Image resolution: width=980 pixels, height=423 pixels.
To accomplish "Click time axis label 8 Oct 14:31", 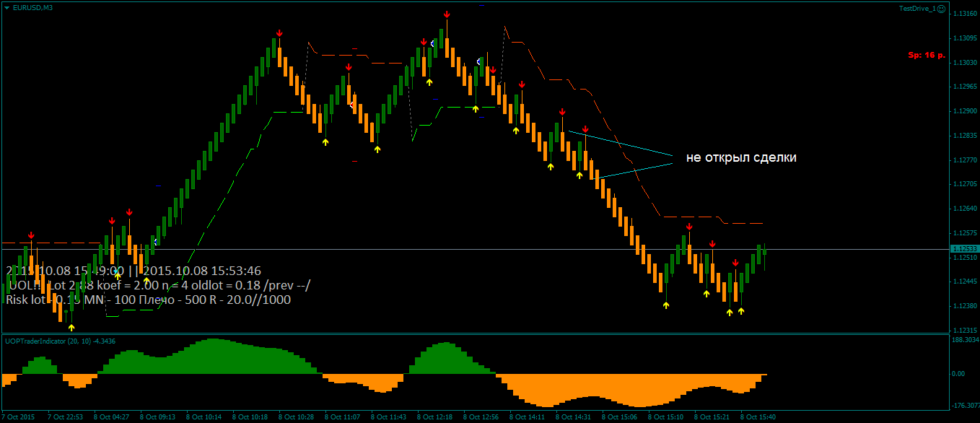I will click(x=573, y=417).
